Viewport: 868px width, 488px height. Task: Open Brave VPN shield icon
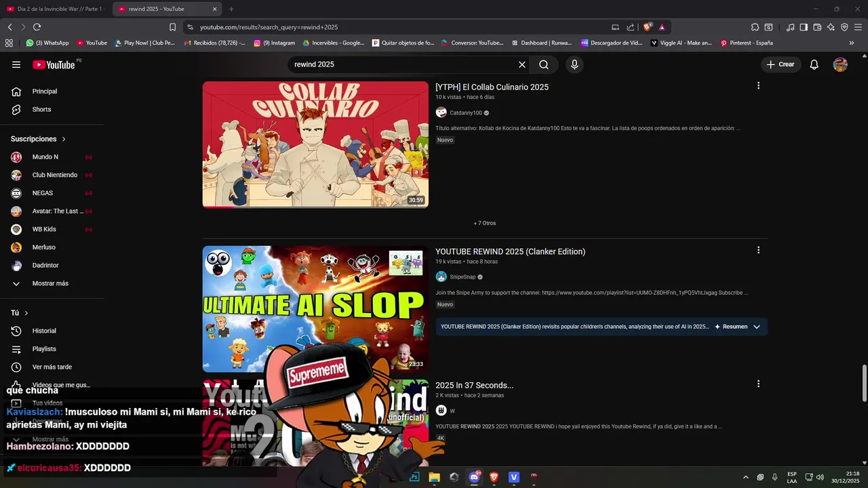click(x=844, y=27)
